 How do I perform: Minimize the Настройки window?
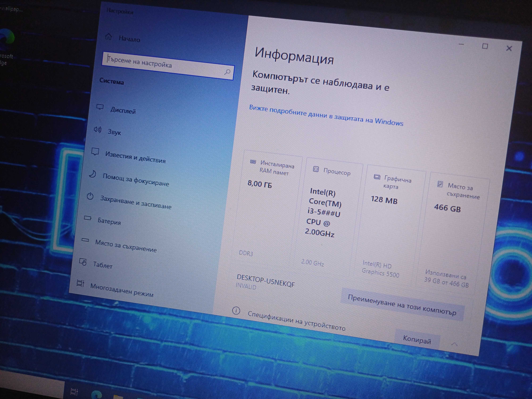coord(461,44)
